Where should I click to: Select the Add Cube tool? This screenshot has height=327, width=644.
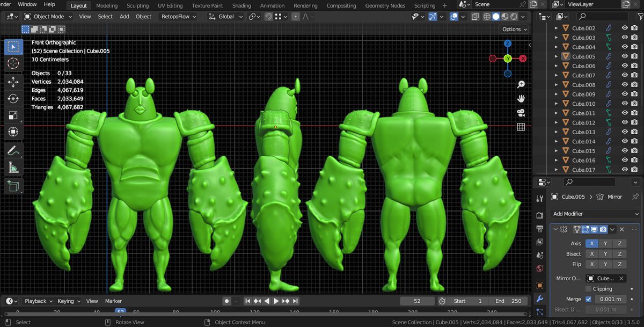pos(13,186)
